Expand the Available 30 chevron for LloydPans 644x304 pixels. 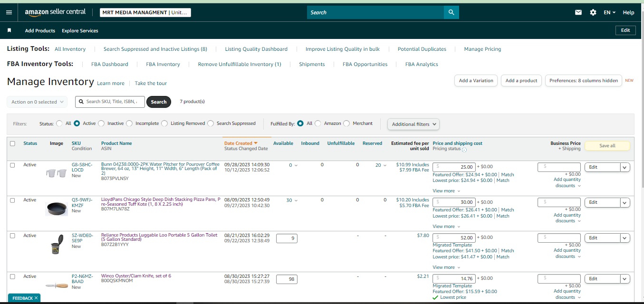296,200
